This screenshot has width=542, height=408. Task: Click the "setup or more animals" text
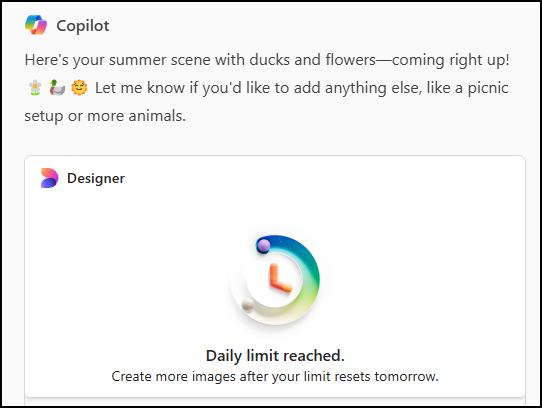[105, 116]
